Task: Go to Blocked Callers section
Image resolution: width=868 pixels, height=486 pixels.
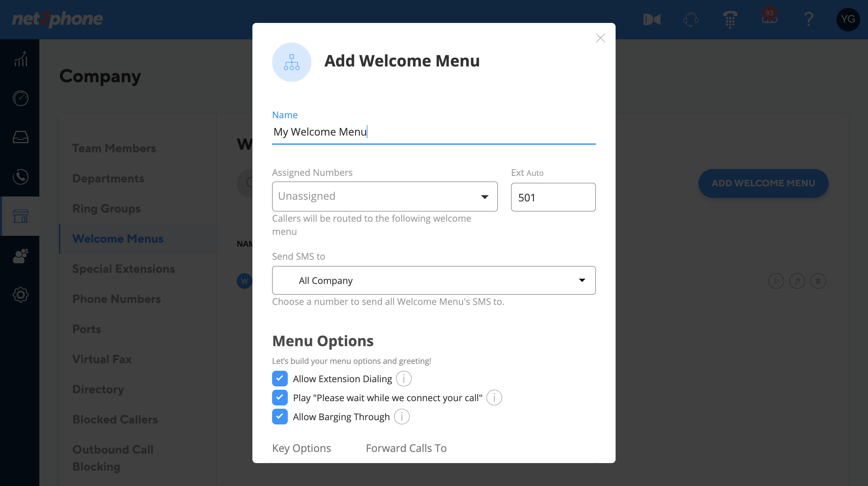Action: pos(115,420)
